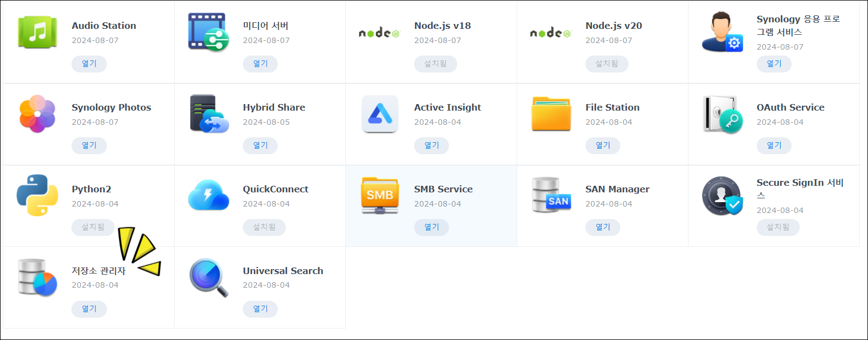Click the Universal Search magnifier icon
This screenshot has width=868, height=340.
[x=208, y=277]
